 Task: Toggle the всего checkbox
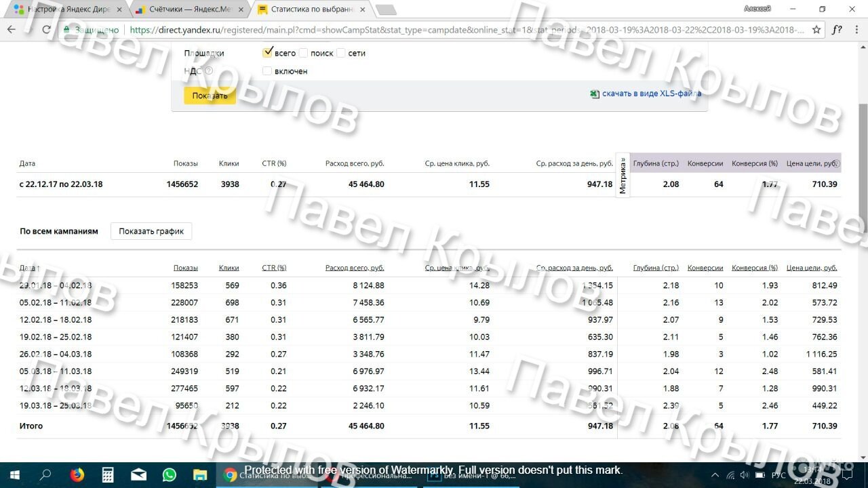point(267,53)
